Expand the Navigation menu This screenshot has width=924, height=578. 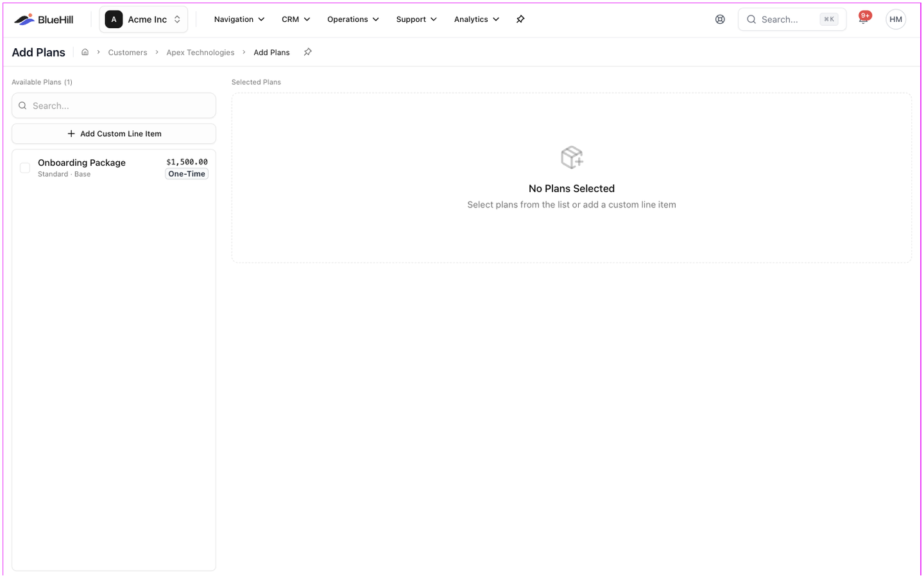239,19
